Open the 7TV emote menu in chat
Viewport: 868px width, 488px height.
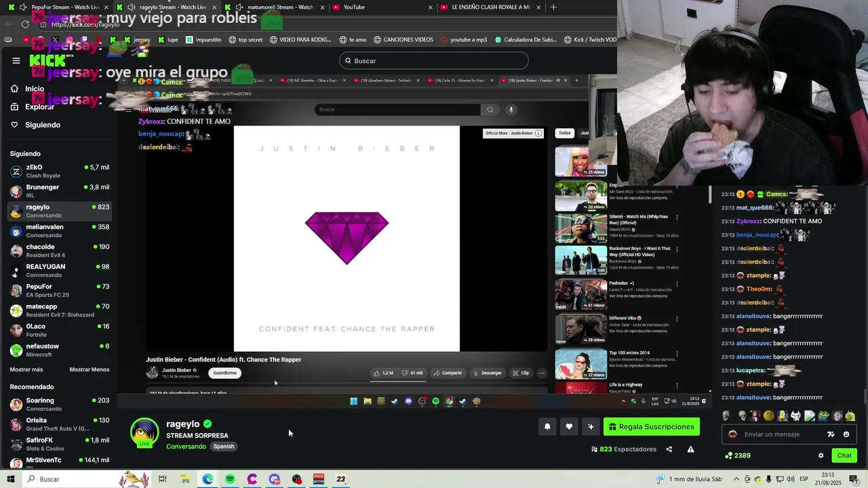(831, 434)
